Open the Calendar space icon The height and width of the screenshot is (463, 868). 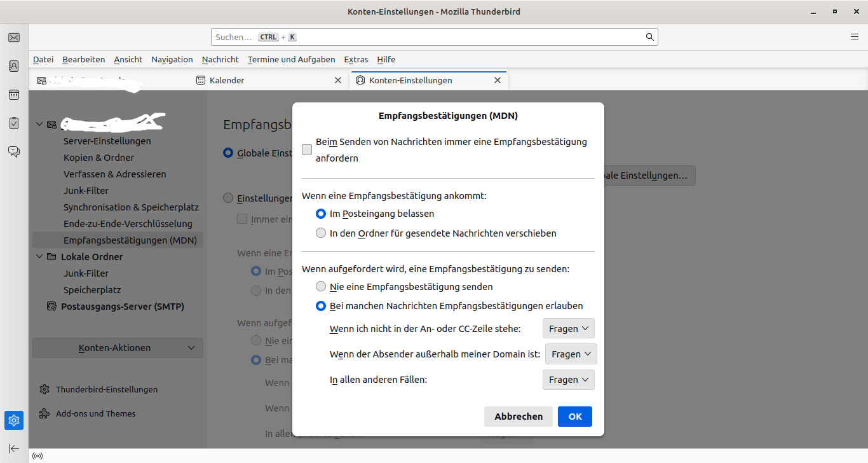(14, 95)
